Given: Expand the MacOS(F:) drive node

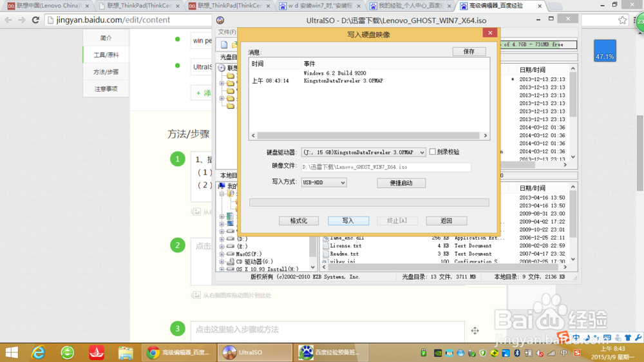Looking at the screenshot, I should coord(222,254).
